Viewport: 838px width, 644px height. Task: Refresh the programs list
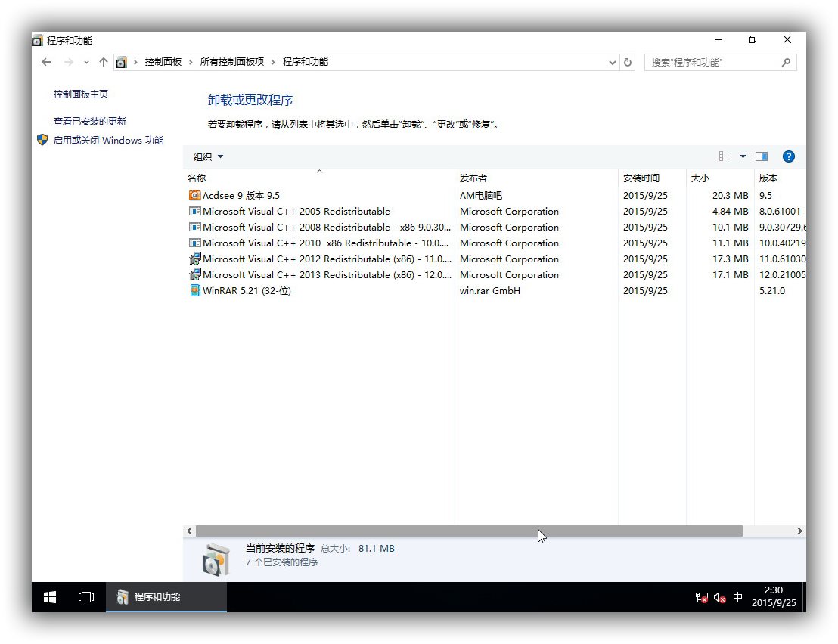[628, 63]
